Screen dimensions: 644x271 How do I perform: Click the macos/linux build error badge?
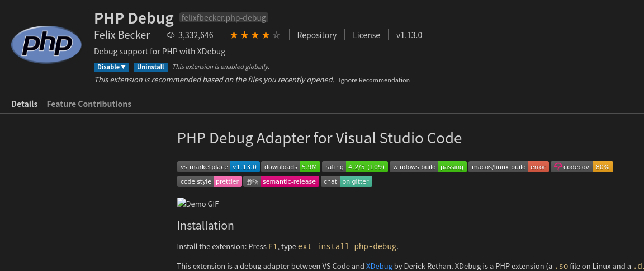coord(509,167)
